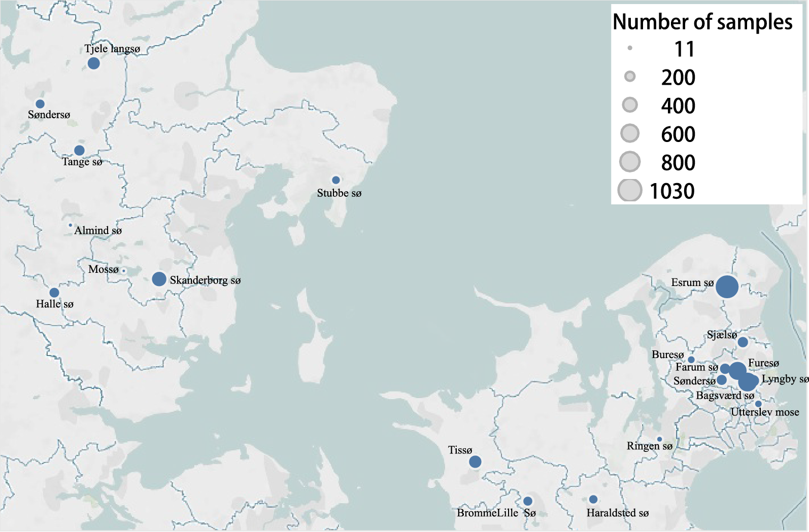The width and height of the screenshot is (809, 532).
Task: Click the legend circle for 400 samples
Action: 630,105
